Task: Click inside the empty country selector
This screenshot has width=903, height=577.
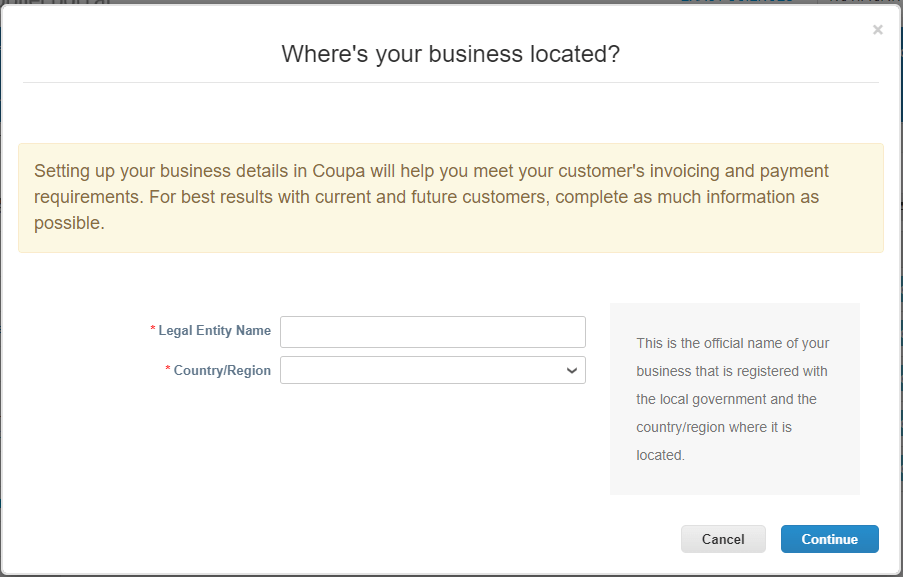Action: [x=420, y=370]
